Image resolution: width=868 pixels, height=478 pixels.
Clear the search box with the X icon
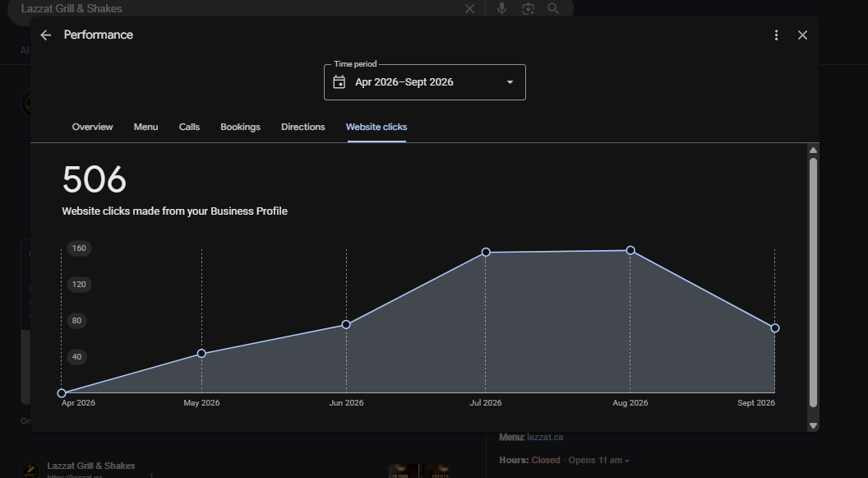pos(469,9)
